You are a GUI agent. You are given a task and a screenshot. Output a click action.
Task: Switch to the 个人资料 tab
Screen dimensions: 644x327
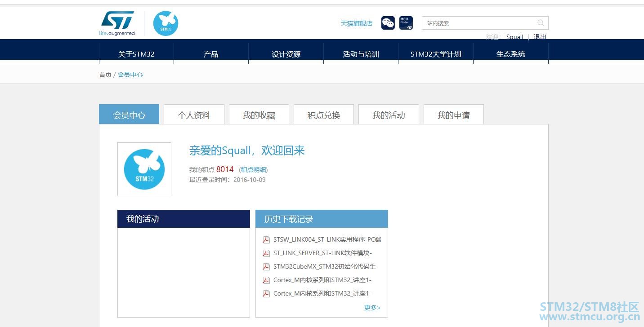194,115
